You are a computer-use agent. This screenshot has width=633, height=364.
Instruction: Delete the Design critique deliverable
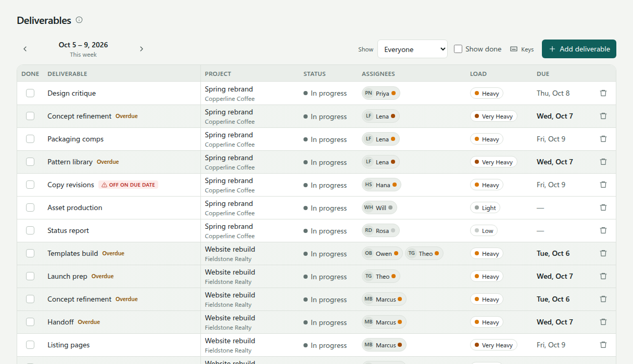pyautogui.click(x=603, y=93)
